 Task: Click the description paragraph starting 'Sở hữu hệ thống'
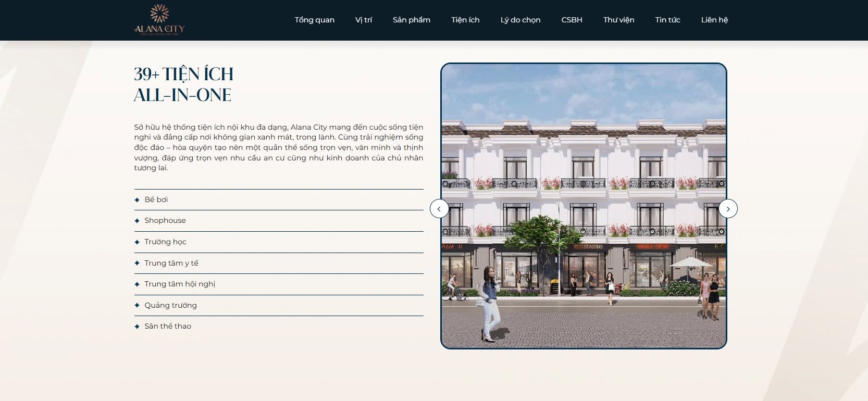[x=279, y=147]
